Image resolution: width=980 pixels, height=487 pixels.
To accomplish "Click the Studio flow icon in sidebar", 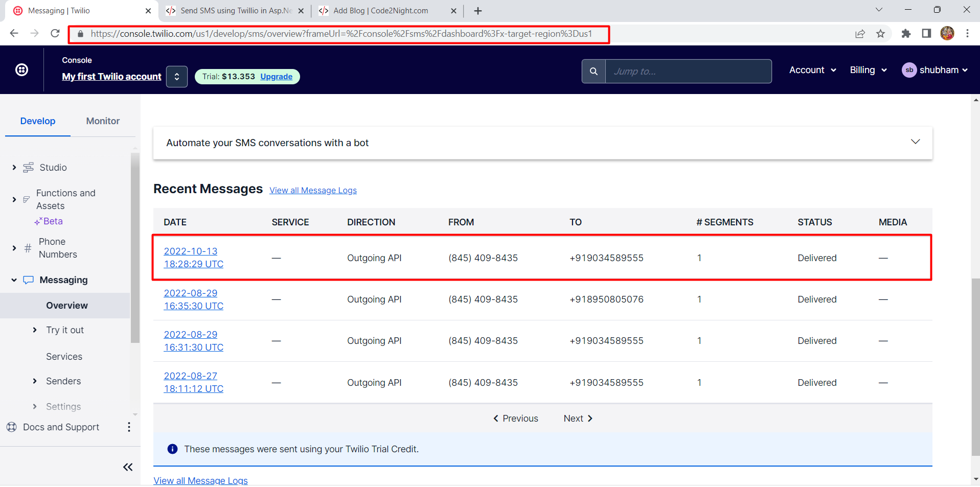I will pos(29,168).
